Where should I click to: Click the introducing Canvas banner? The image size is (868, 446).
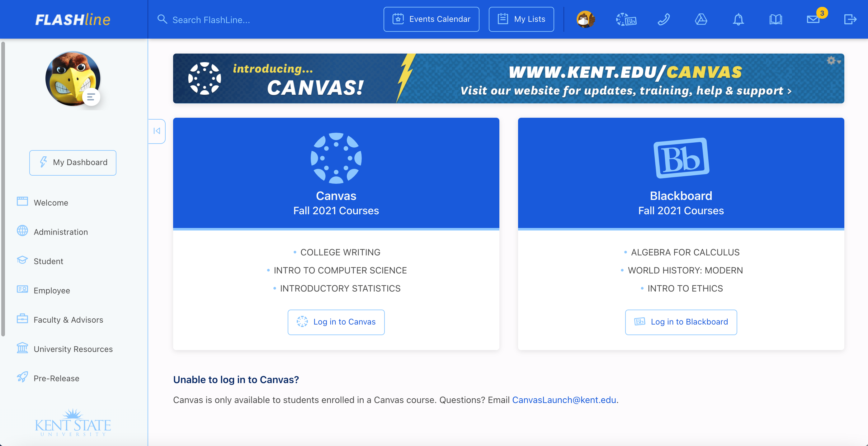(508, 78)
